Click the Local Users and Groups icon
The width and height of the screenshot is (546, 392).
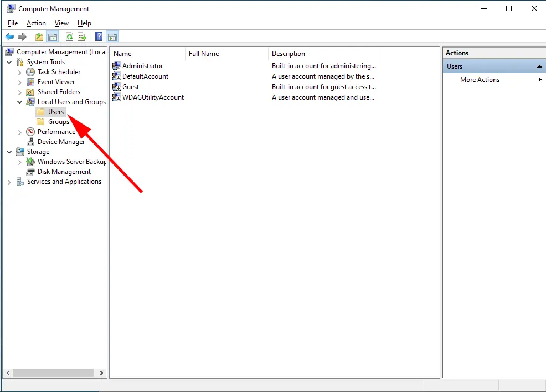[x=30, y=102]
